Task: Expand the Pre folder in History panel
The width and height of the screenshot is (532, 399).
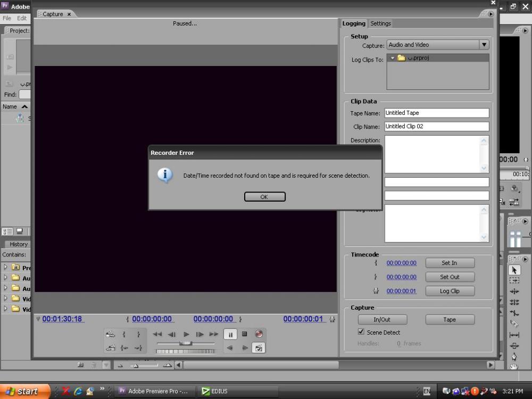Action: tap(5, 267)
